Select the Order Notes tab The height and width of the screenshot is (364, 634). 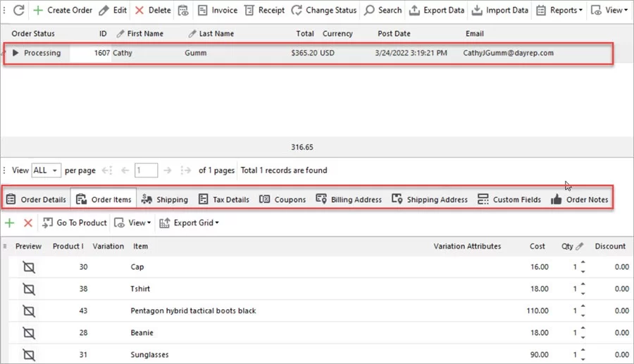tap(580, 199)
